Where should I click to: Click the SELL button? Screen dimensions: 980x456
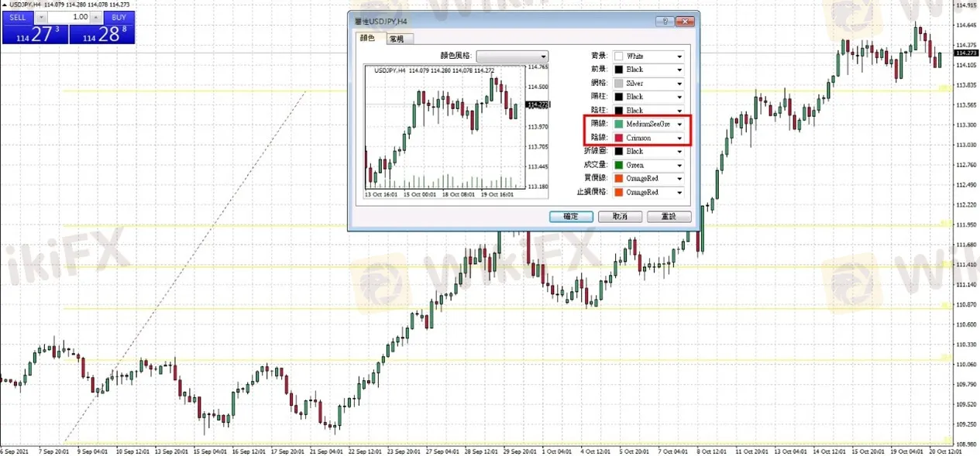[x=17, y=17]
